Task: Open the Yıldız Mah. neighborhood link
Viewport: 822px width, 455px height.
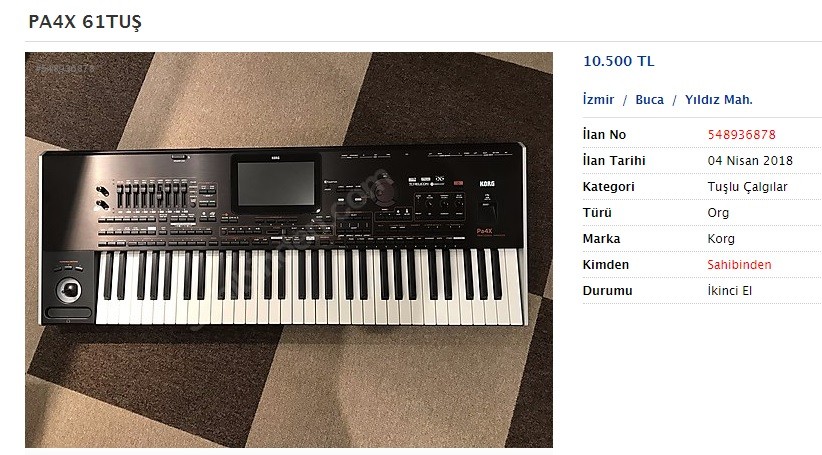Action: pyautogui.click(x=719, y=100)
